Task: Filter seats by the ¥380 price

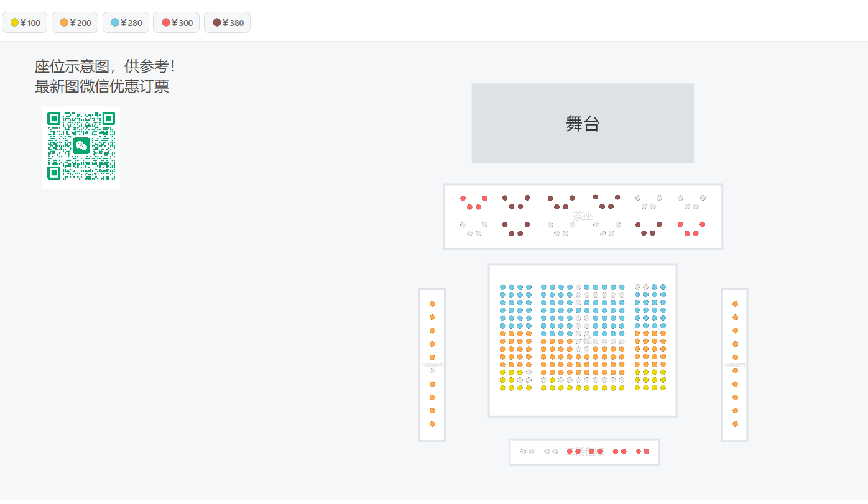Action: [228, 23]
